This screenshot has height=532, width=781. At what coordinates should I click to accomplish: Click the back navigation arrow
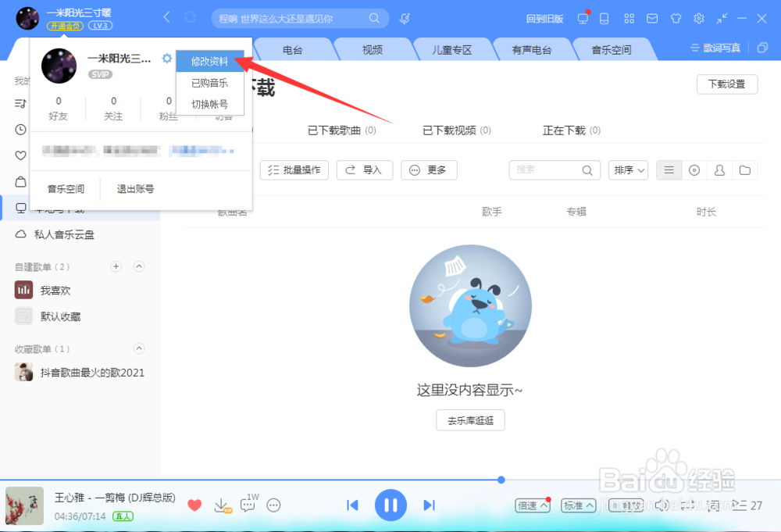click(167, 18)
